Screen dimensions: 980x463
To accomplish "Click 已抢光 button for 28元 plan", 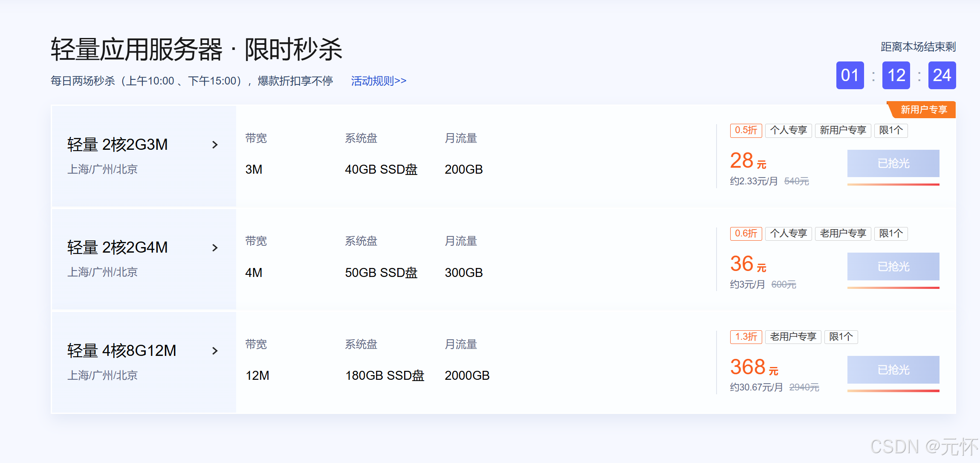I will click(x=893, y=163).
